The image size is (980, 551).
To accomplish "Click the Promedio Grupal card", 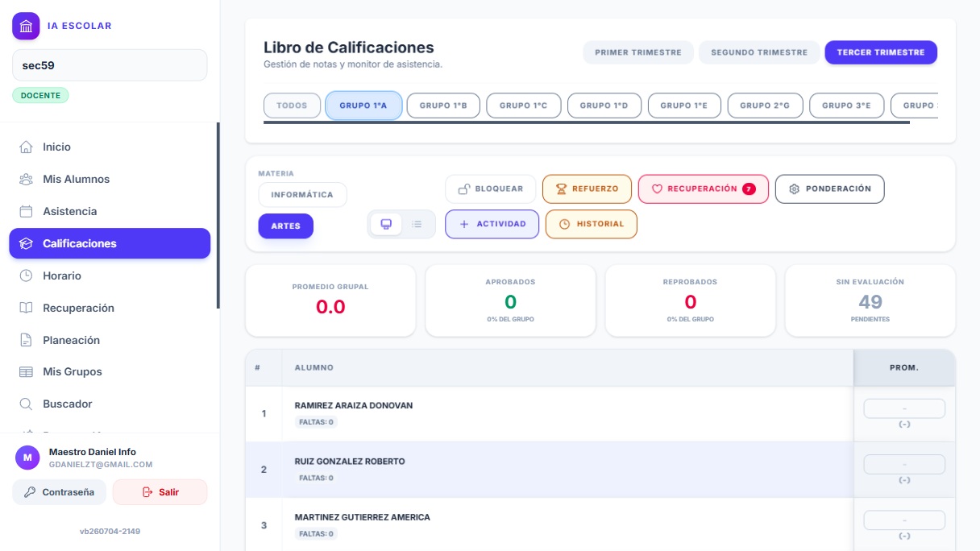I will tap(330, 300).
